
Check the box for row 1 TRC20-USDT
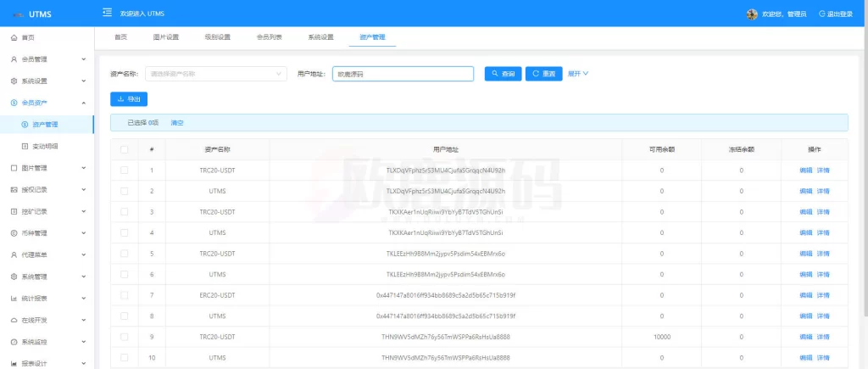(x=124, y=171)
